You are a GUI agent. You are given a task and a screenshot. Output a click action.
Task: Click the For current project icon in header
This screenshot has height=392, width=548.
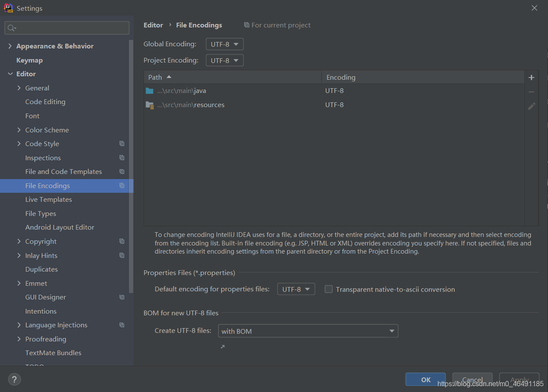click(x=246, y=25)
